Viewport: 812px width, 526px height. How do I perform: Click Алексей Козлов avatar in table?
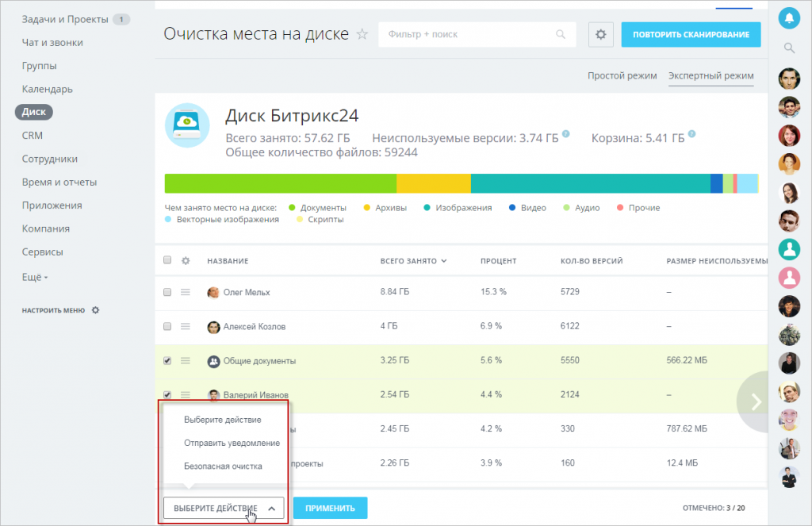213,327
